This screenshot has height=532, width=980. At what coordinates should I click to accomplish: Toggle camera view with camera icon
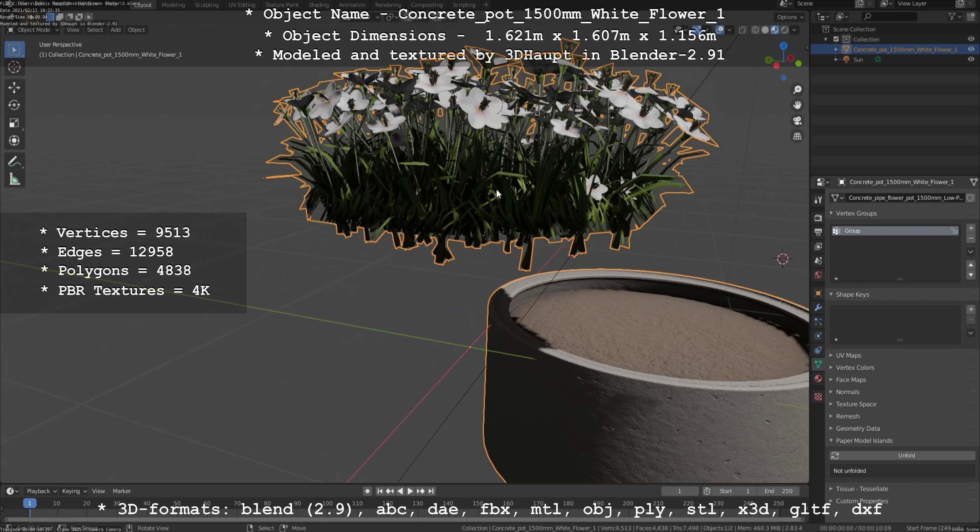[x=797, y=121]
